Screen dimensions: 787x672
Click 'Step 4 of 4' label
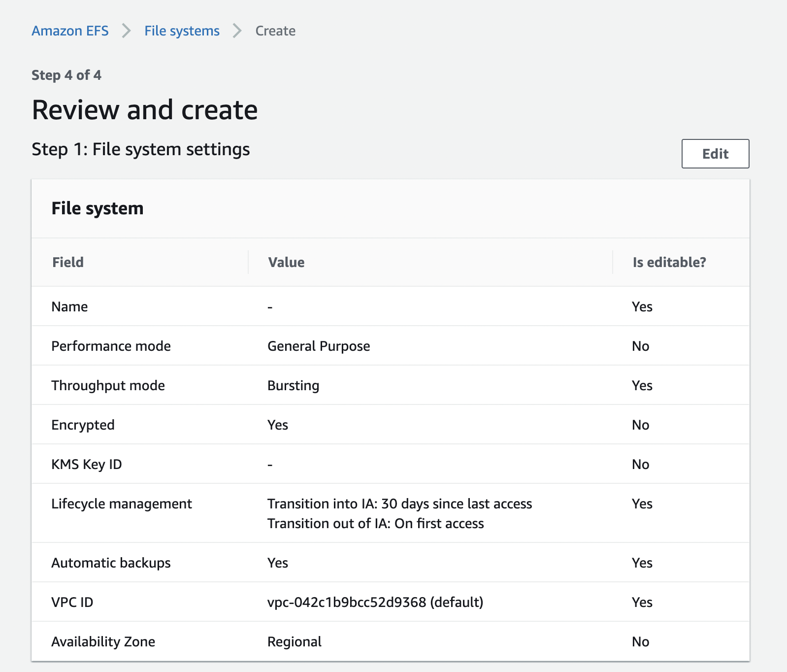pos(66,75)
